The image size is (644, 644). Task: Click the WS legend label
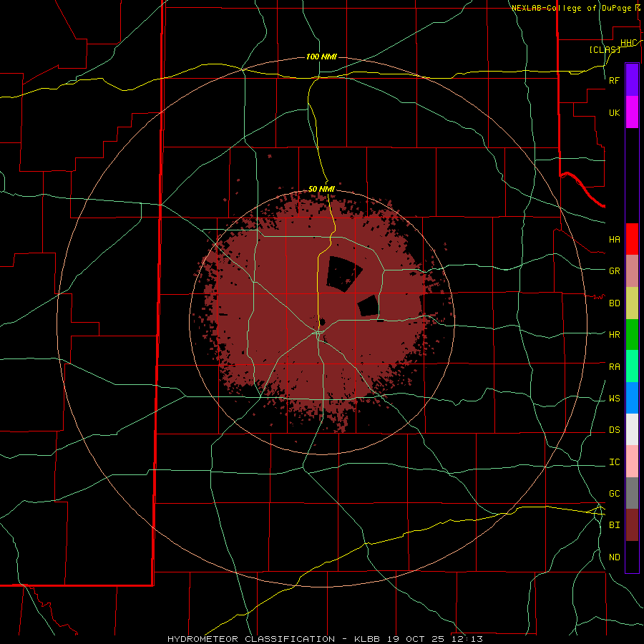coord(615,399)
